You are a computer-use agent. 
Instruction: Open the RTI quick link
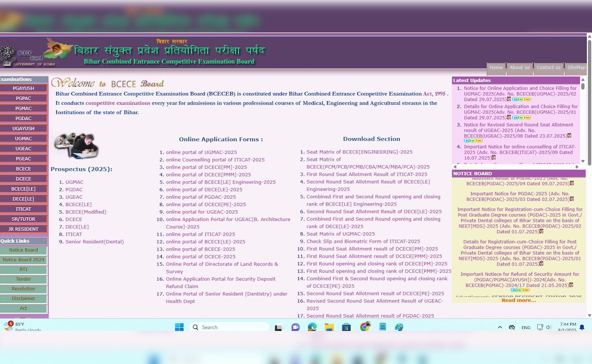24,270
